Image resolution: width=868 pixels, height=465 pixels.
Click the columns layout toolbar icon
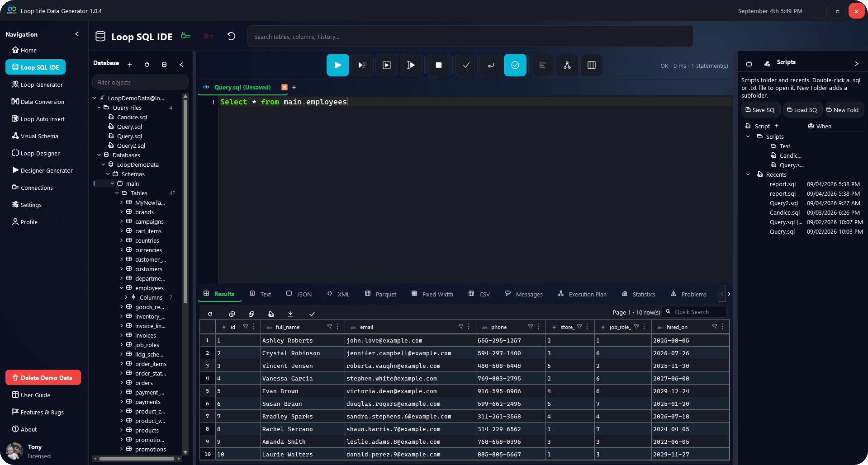[x=591, y=65]
